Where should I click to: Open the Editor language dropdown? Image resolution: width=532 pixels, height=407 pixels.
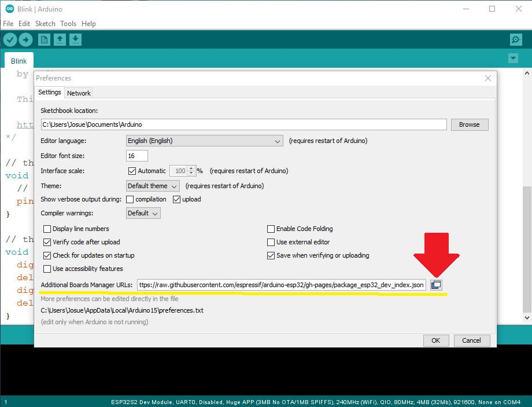coord(205,141)
